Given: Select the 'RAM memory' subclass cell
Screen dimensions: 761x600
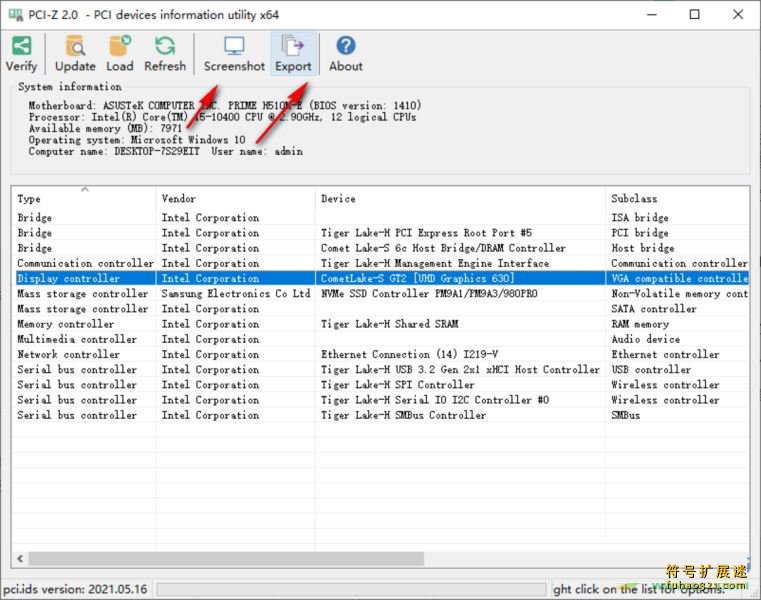Looking at the screenshot, I should [640, 324].
